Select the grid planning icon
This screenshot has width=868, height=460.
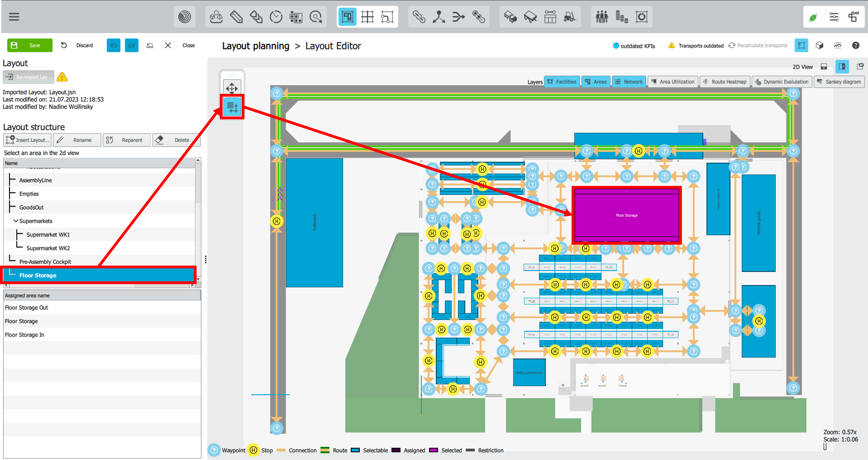(x=367, y=17)
